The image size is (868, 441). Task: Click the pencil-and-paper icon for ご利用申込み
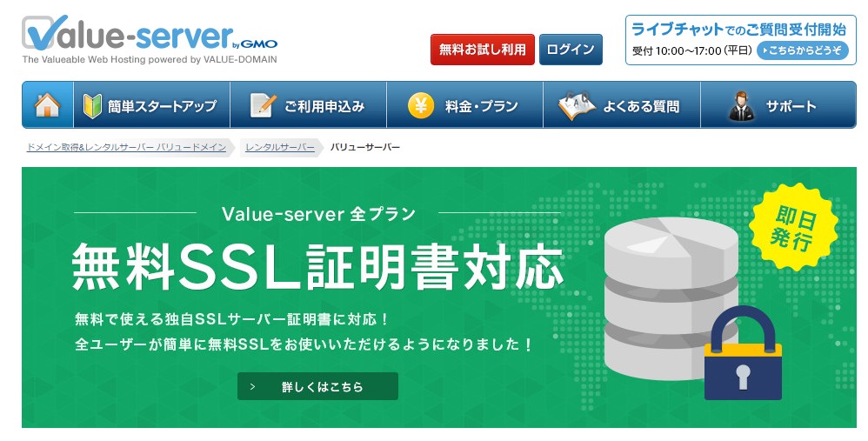pos(263,105)
